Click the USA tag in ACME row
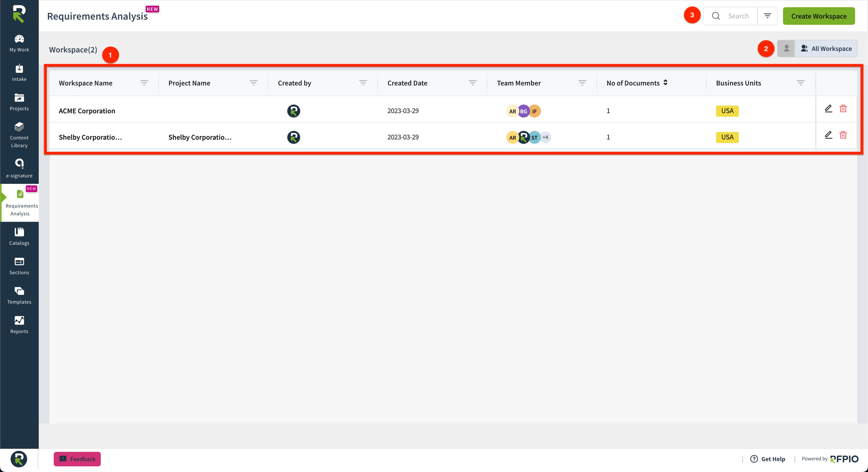This screenshot has height=472, width=868. click(727, 111)
